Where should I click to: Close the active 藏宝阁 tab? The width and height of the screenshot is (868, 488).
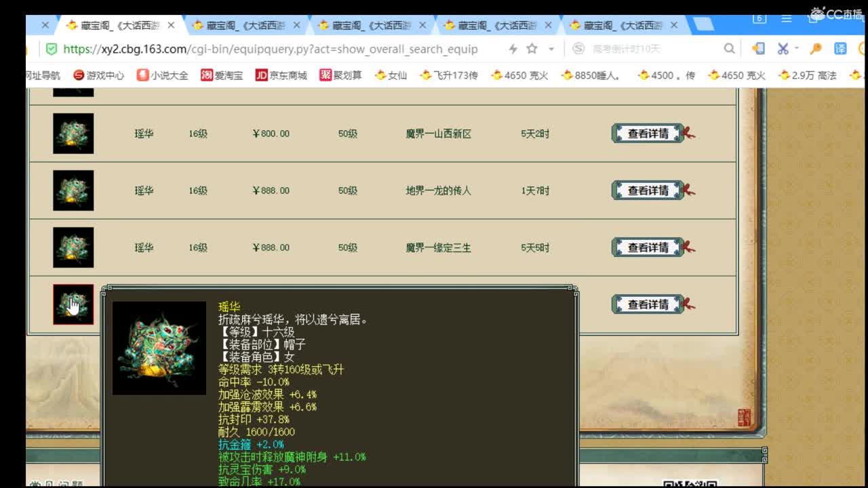click(x=171, y=25)
